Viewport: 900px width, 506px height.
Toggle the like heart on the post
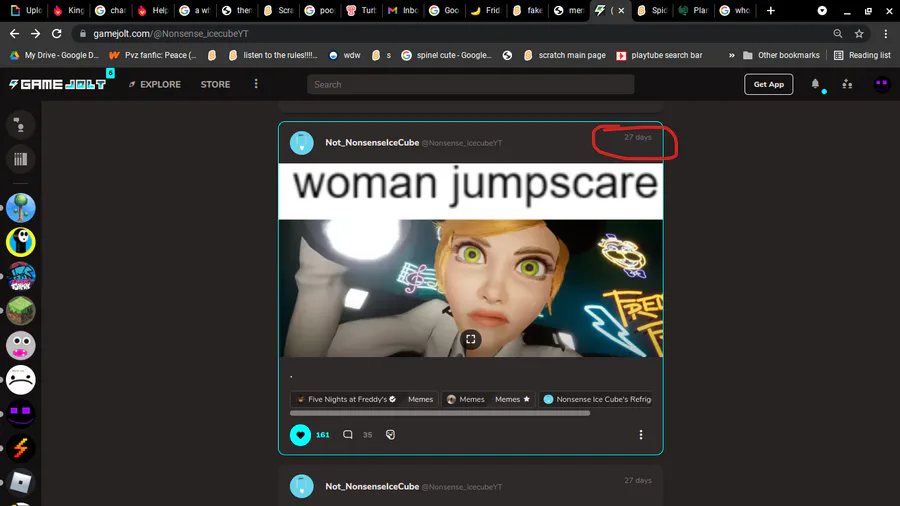point(300,435)
